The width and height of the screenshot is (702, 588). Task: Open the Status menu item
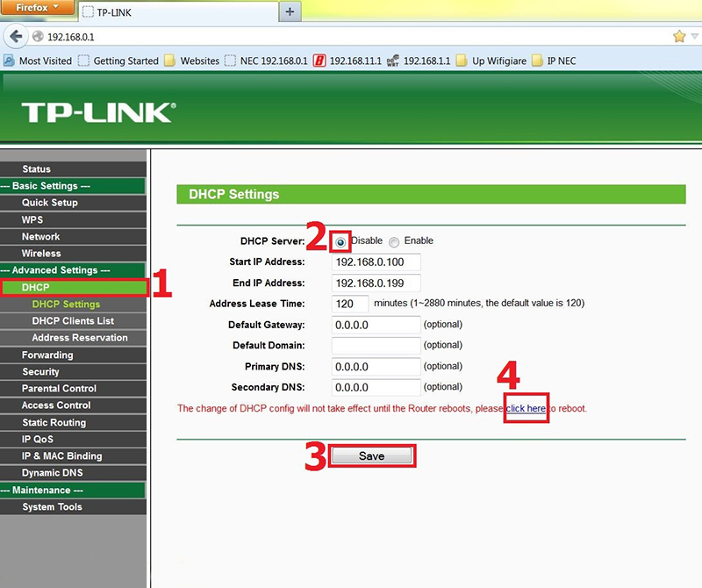(x=73, y=169)
